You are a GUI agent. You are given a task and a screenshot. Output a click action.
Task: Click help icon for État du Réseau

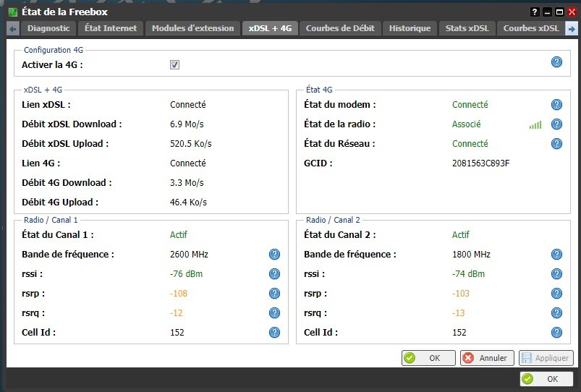point(556,144)
